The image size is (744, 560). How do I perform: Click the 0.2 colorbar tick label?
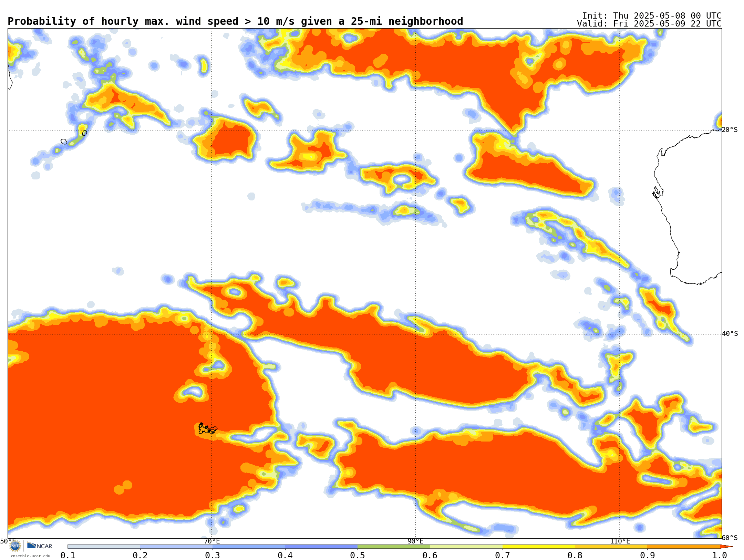point(140,555)
